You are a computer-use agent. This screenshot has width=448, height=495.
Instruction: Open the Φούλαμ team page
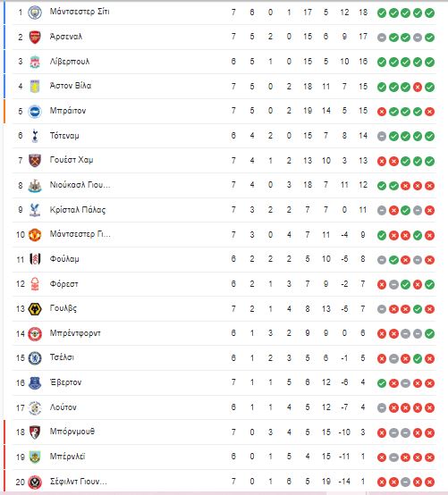pyautogui.click(x=64, y=259)
